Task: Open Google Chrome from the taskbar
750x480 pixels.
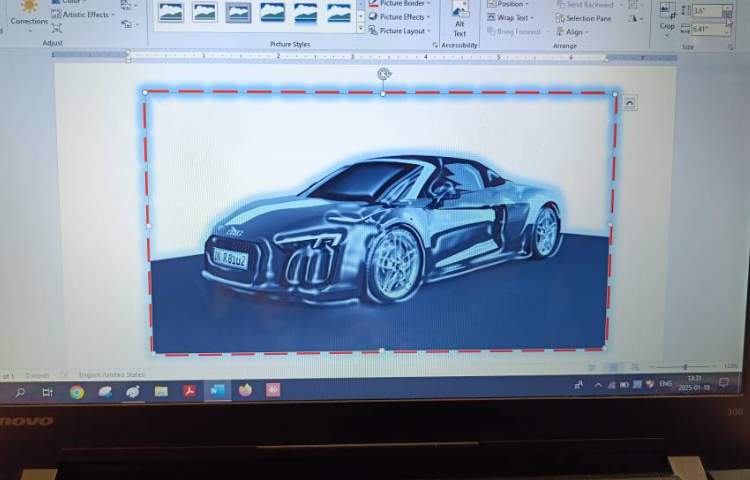Action: coord(77,392)
